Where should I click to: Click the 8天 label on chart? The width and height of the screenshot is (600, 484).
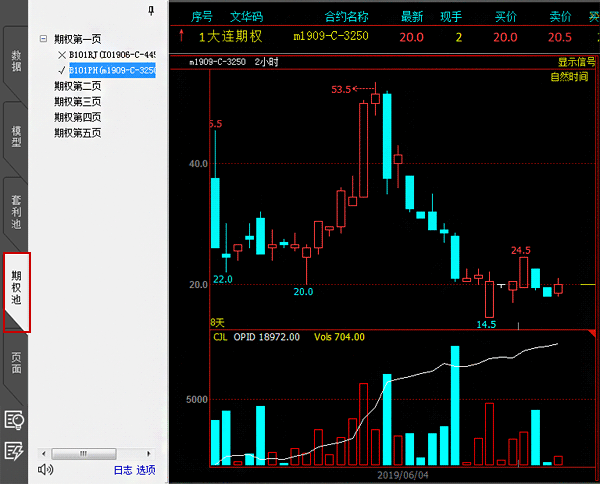coord(217,323)
